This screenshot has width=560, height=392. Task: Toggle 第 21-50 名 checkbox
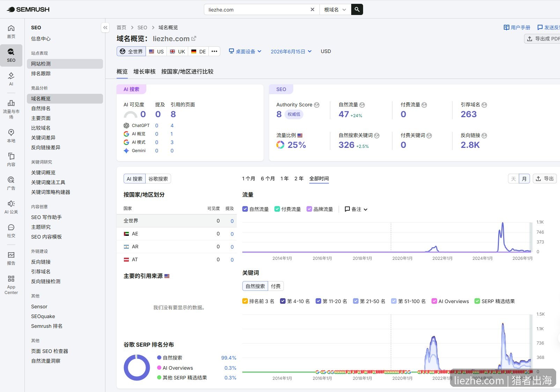[x=356, y=301]
